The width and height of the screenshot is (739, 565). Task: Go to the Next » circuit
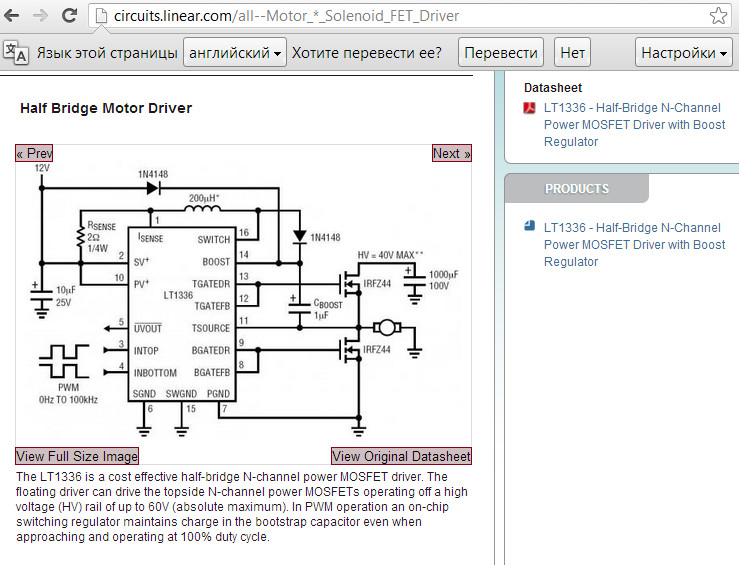coord(451,153)
